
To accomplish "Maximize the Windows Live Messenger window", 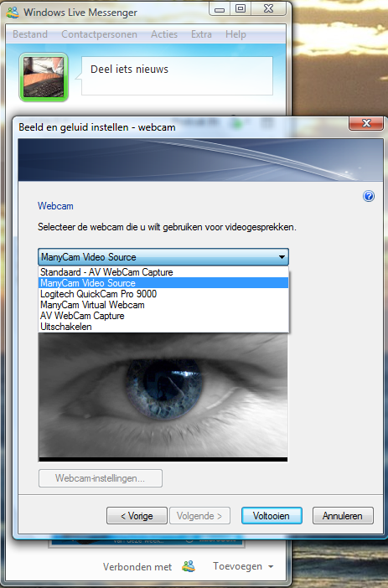I will click(241, 9).
